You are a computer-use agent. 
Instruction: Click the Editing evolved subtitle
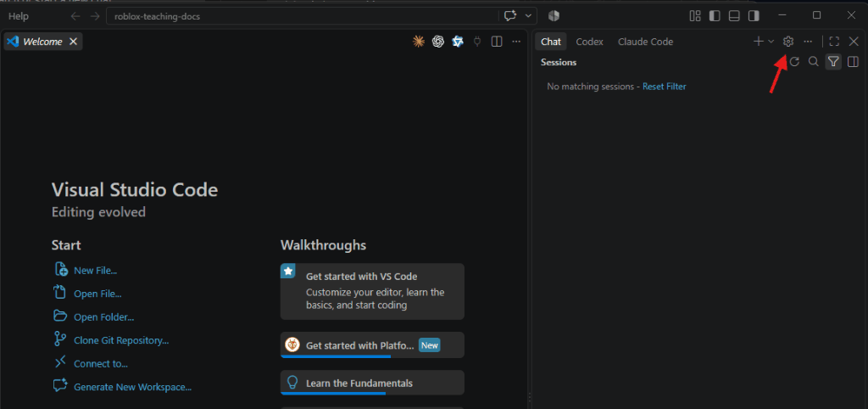(x=98, y=212)
